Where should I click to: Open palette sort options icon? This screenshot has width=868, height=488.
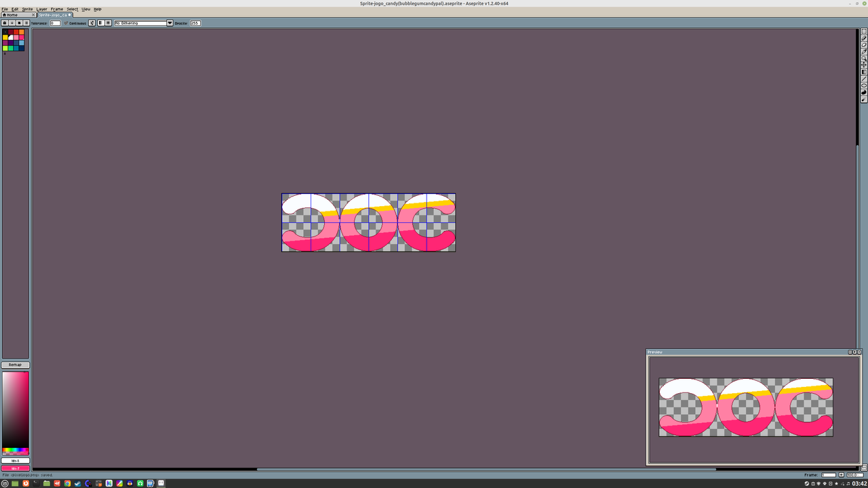(x=12, y=23)
